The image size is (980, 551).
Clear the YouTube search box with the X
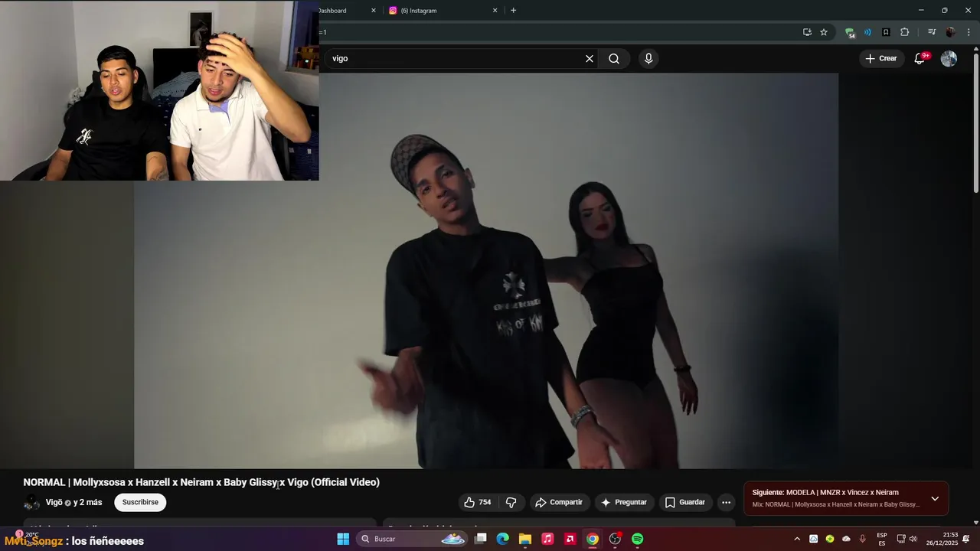point(590,58)
